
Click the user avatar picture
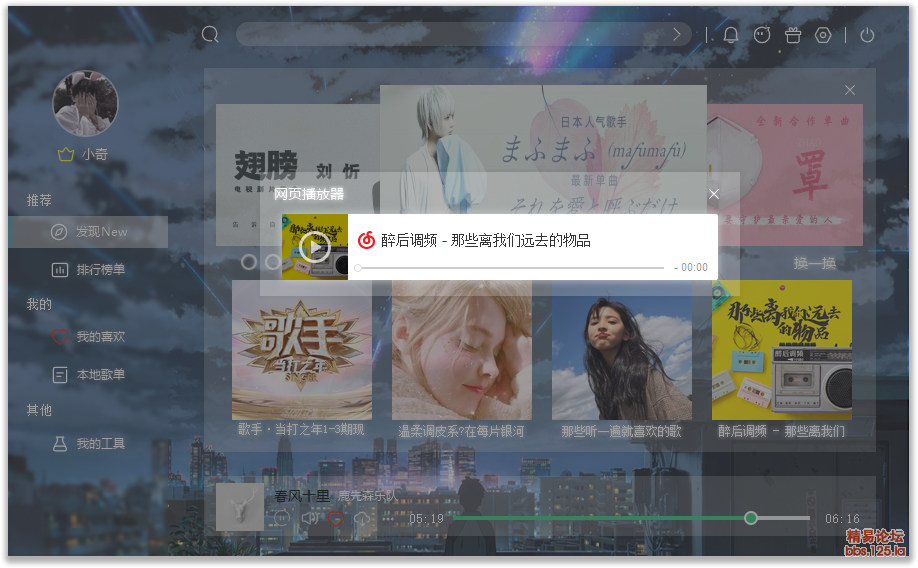coord(85,103)
